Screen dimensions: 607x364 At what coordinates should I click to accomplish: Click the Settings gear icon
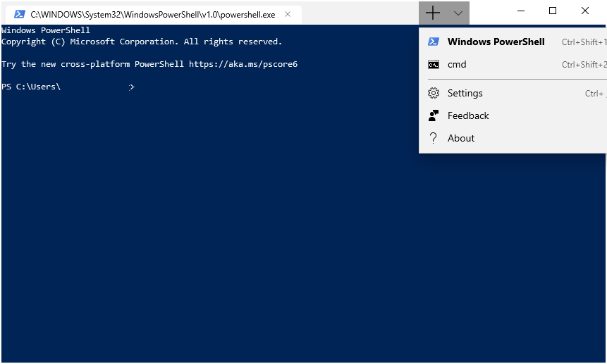tap(433, 93)
